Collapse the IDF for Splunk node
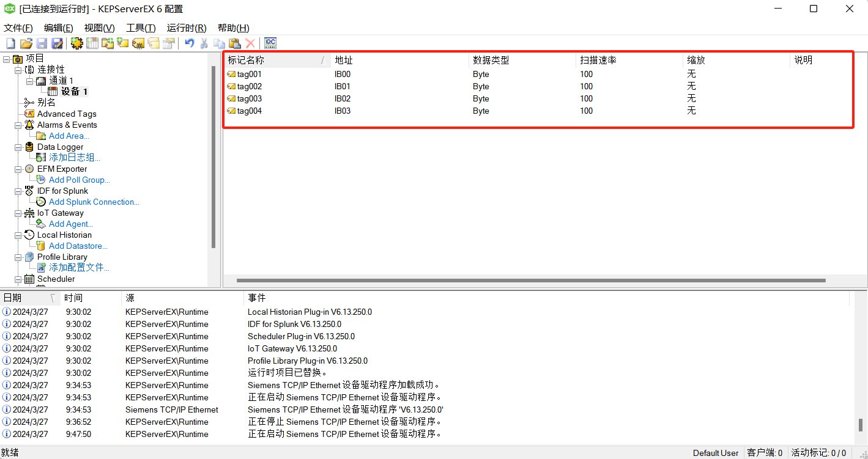 [18, 191]
